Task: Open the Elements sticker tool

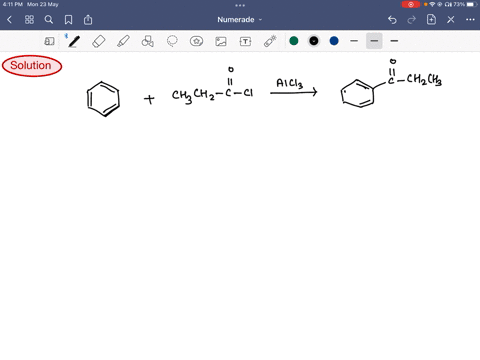Action: (x=196, y=41)
